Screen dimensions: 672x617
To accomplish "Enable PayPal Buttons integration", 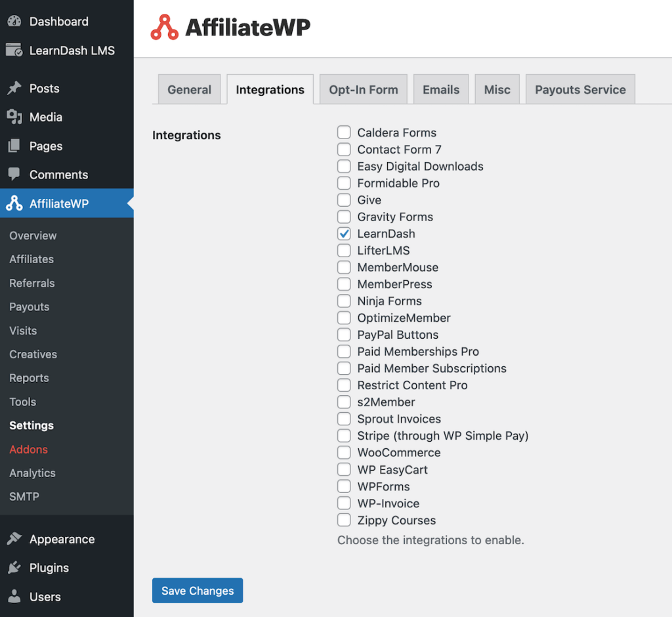I will point(344,335).
